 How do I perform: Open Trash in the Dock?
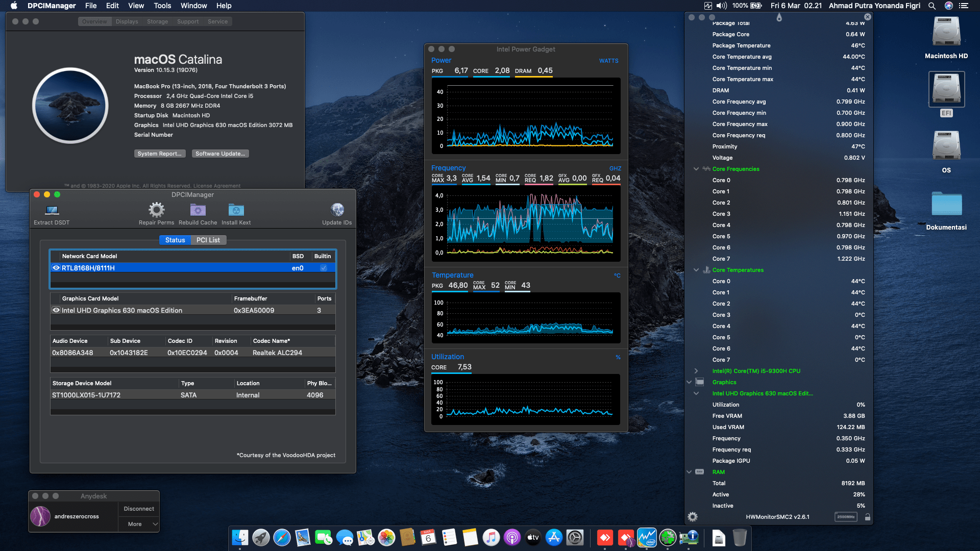point(740,537)
